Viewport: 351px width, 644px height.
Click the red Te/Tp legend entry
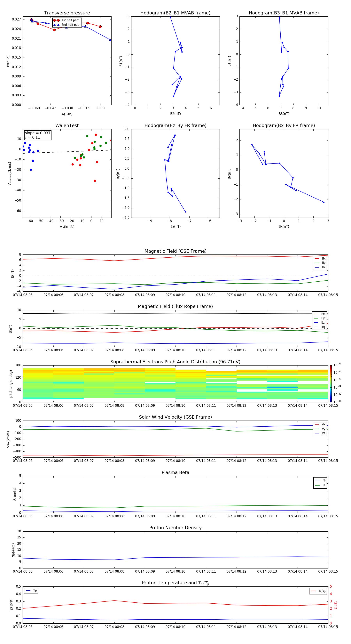tap(318, 591)
